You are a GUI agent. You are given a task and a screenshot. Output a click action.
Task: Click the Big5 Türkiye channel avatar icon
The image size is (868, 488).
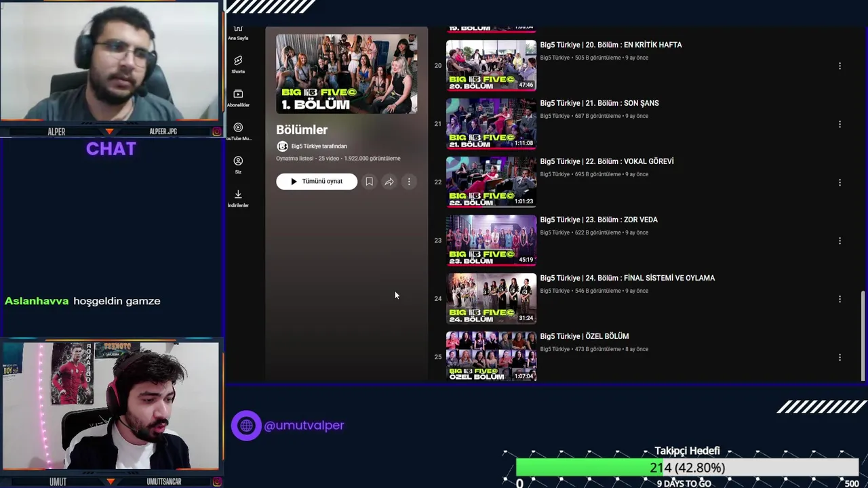282,146
